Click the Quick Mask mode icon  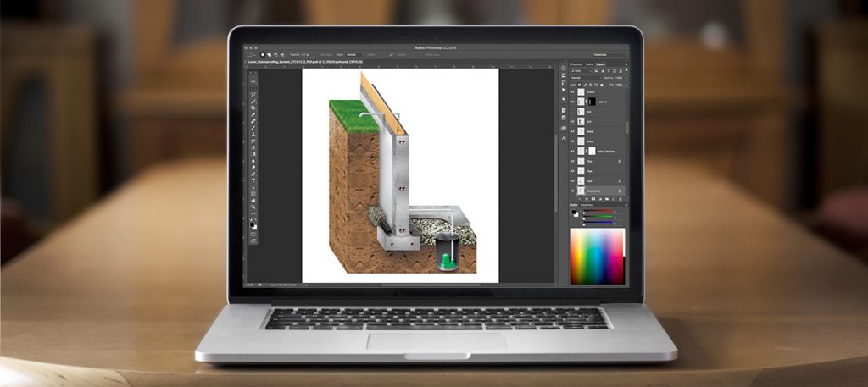click(253, 233)
